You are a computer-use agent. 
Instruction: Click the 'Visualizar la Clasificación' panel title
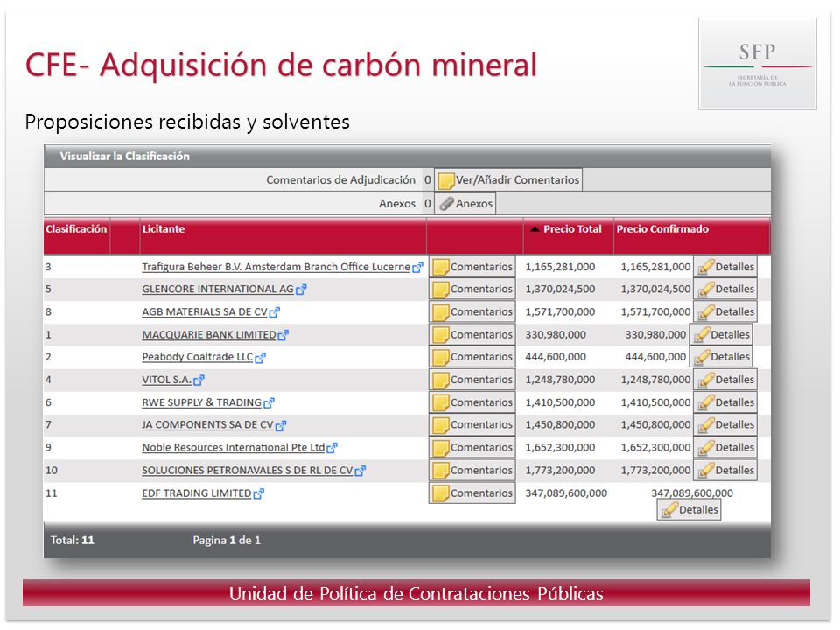[x=125, y=157]
